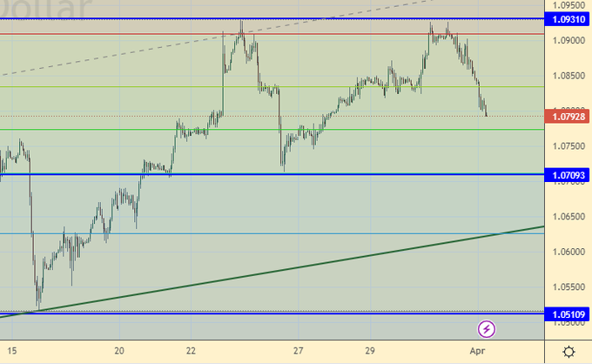Click the 20 date on time axis

tap(119, 350)
